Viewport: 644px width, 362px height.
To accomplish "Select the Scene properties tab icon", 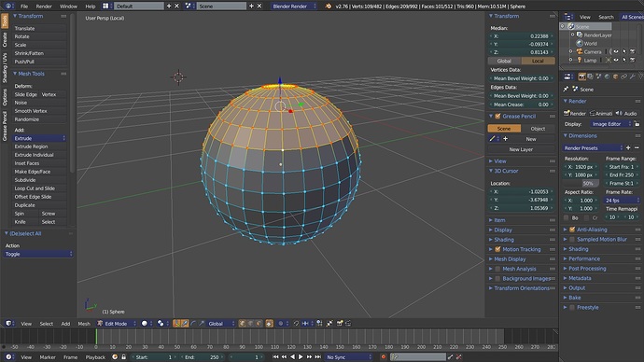I will coord(598,77).
